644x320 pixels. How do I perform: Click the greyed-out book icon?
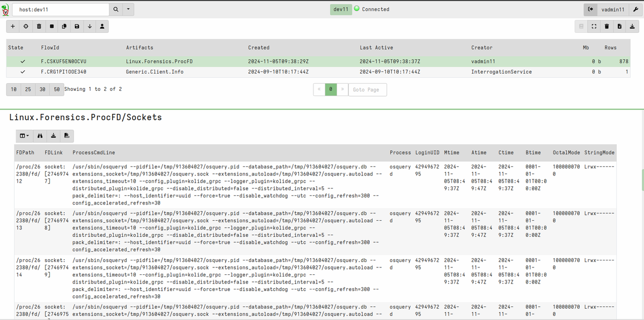pos(581,26)
